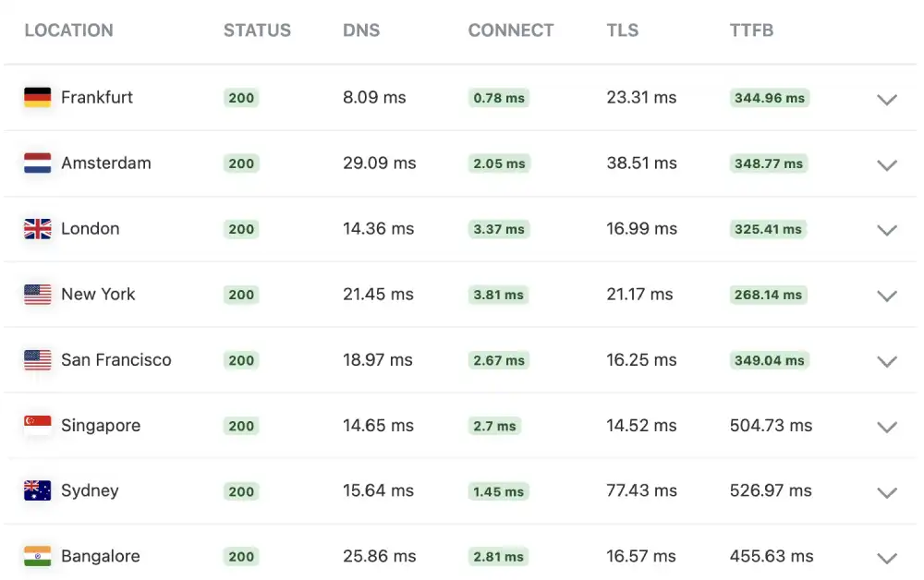Click the 200 status badge for Amsterdam

click(x=240, y=163)
